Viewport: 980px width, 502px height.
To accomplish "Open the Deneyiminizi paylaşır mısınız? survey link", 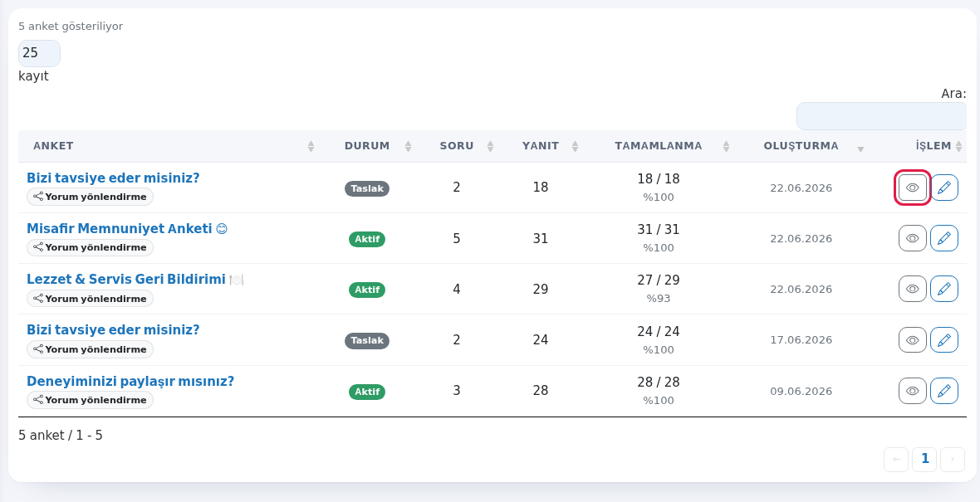I will [130, 381].
